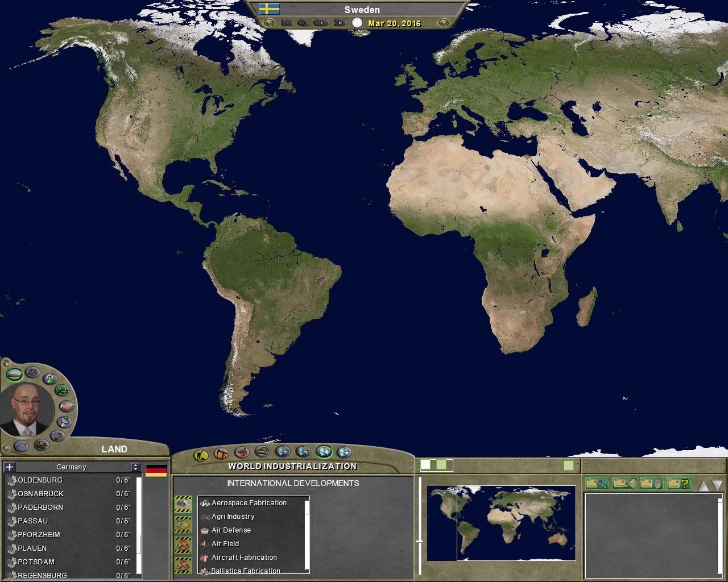Viewport: 728px width, 582px height.
Task: Click the envelope help question mark icon
Action: point(679,484)
